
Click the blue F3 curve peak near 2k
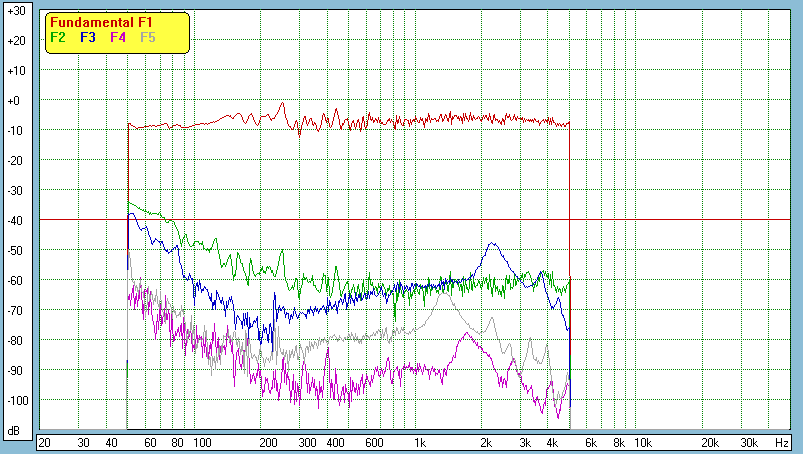click(x=491, y=244)
